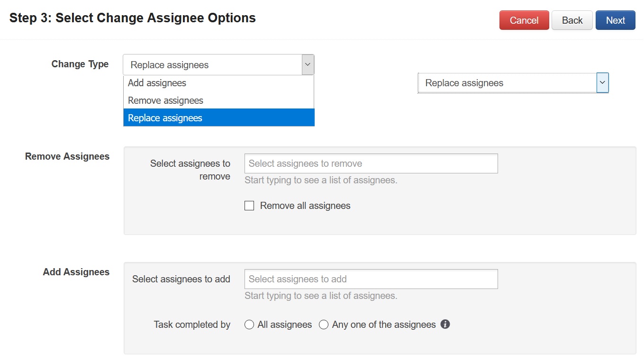Click the Change Type dropdown arrow button
The height and width of the screenshot is (361, 644).
tap(308, 65)
